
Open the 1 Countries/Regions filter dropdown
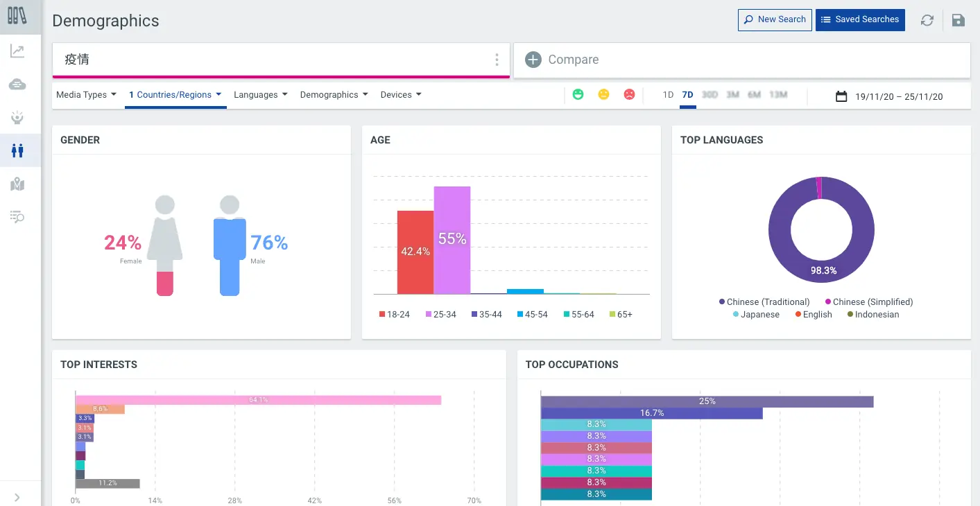(x=175, y=95)
